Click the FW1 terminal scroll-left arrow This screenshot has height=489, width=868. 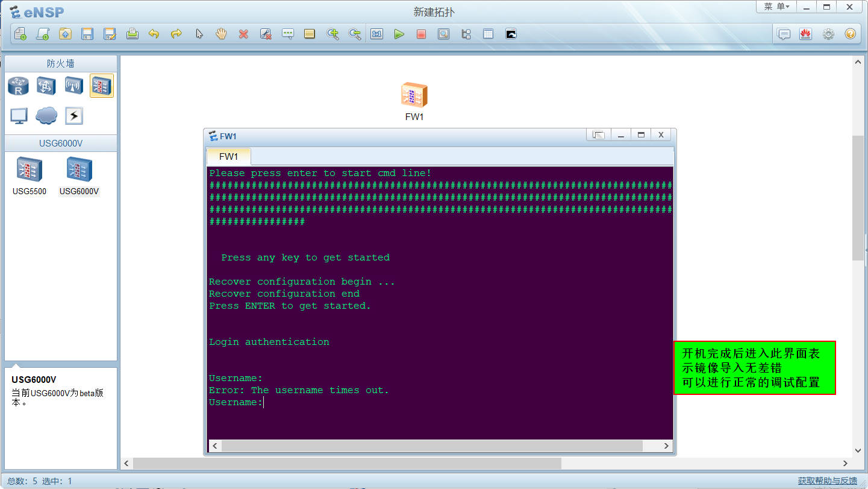click(x=214, y=446)
